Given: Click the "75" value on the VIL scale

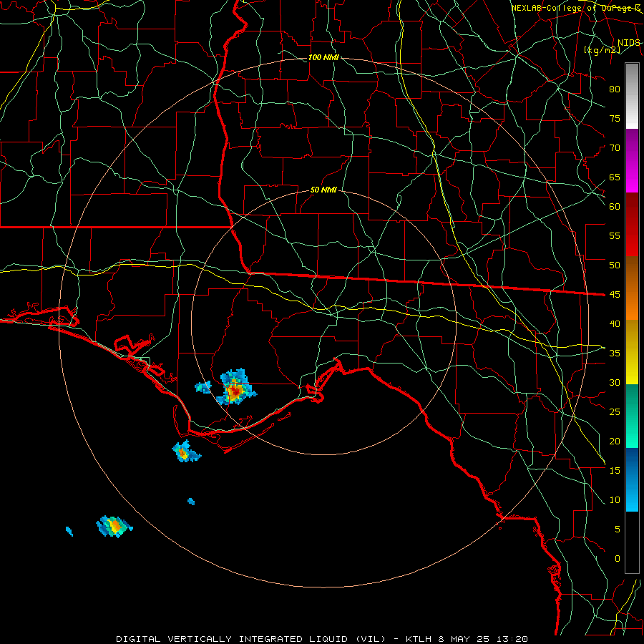Looking at the screenshot, I should [x=615, y=118].
